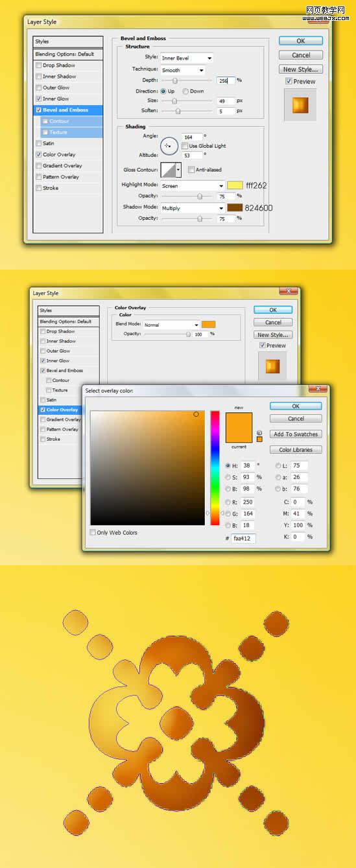356x868 pixels.
Task: Click the large color saturation field
Action: tap(148, 468)
